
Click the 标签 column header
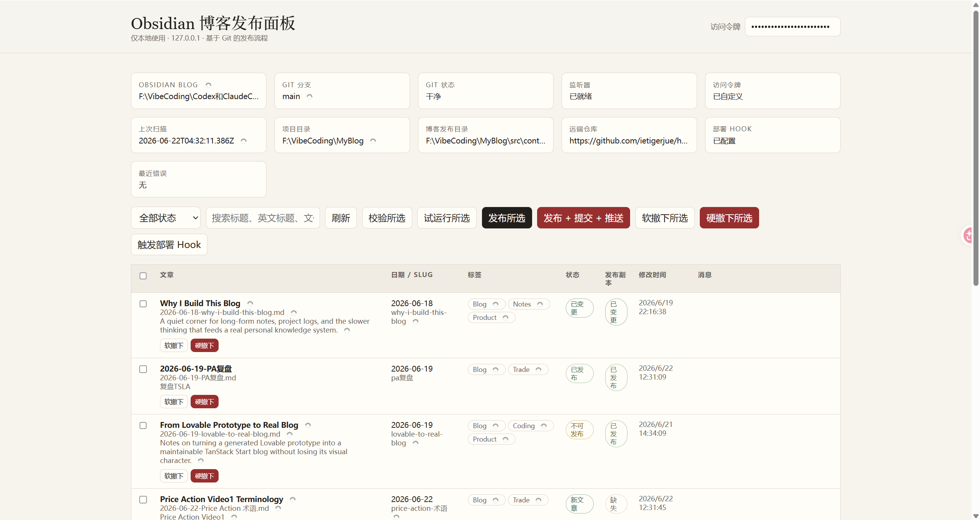click(x=475, y=275)
